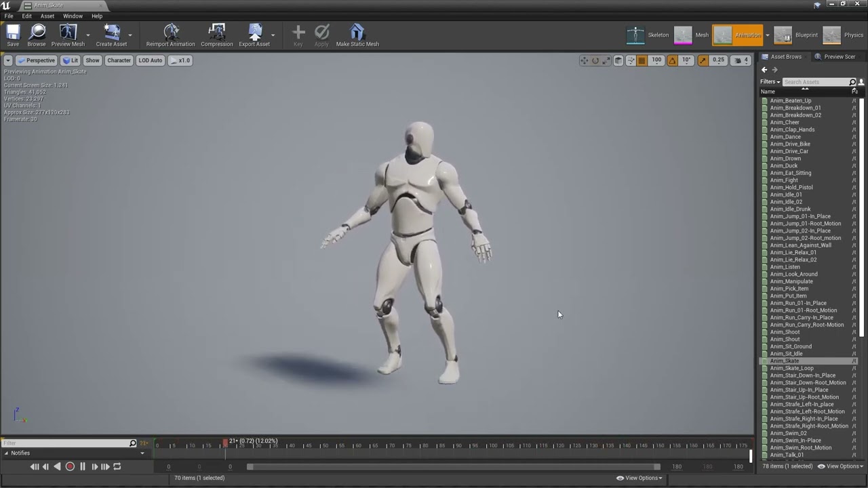868x488 pixels.
Task: Click the Key plus icon
Action: tap(298, 32)
